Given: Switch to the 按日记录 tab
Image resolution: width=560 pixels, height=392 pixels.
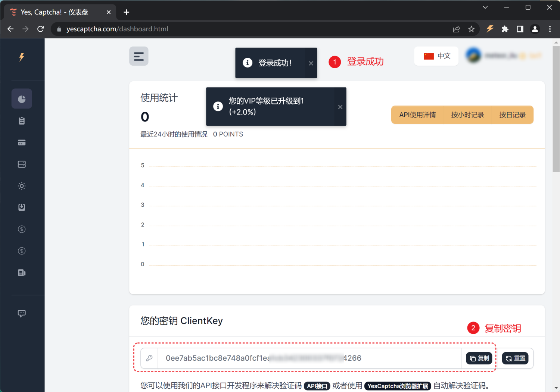Looking at the screenshot, I should [x=512, y=115].
